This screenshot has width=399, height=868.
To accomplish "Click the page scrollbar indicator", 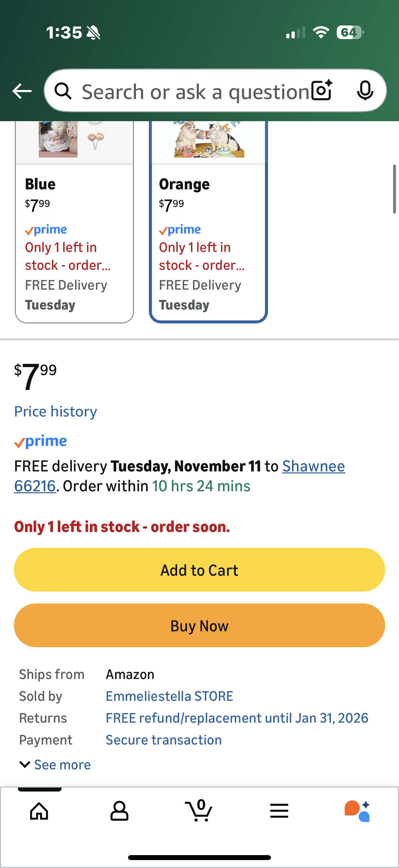I will 394,189.
